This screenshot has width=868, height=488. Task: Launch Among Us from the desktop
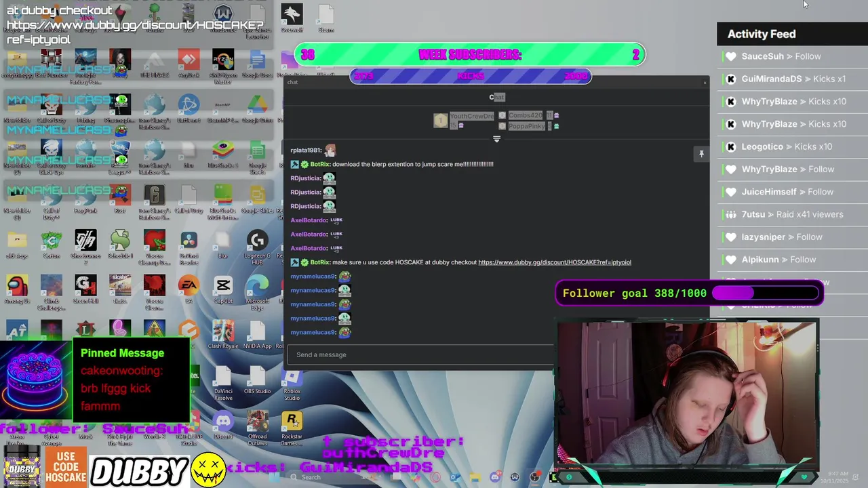(x=17, y=290)
